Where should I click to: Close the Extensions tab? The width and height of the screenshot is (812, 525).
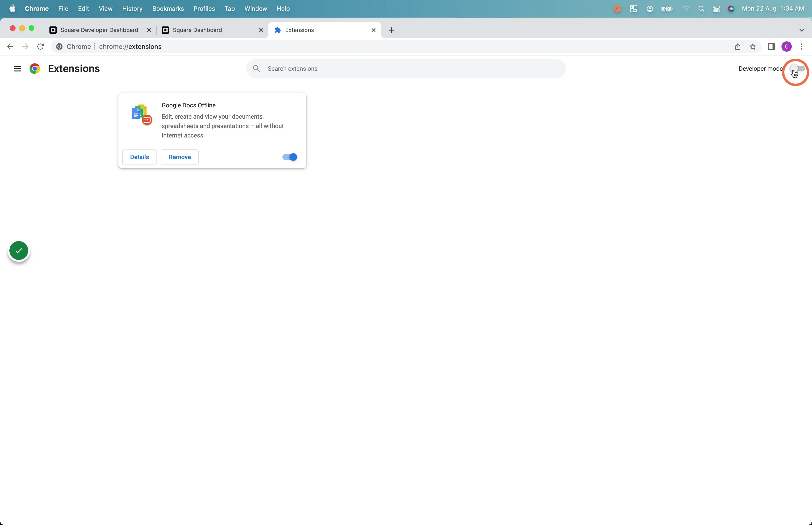pyautogui.click(x=373, y=30)
